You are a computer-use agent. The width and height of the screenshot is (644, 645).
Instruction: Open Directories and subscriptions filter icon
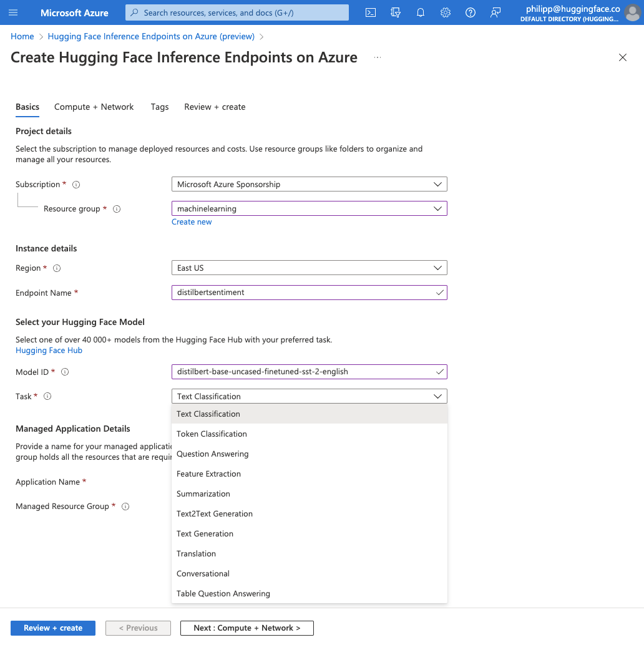[396, 12]
